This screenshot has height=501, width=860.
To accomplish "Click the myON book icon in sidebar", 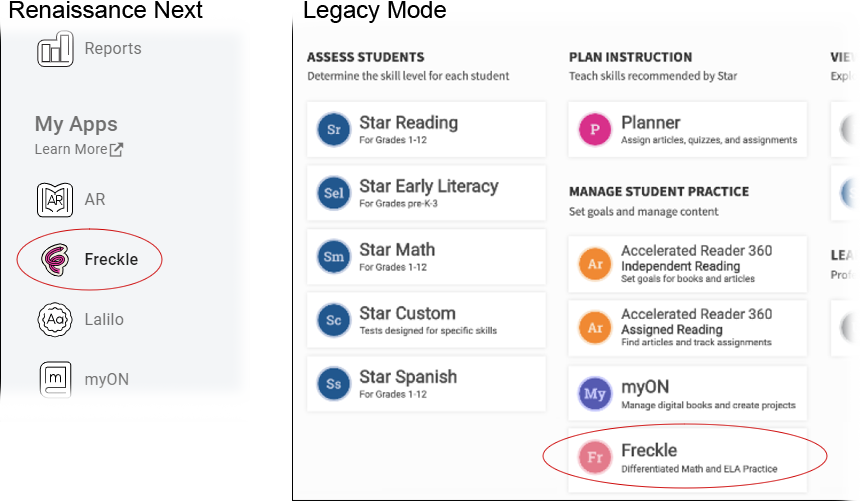I will pyautogui.click(x=55, y=379).
